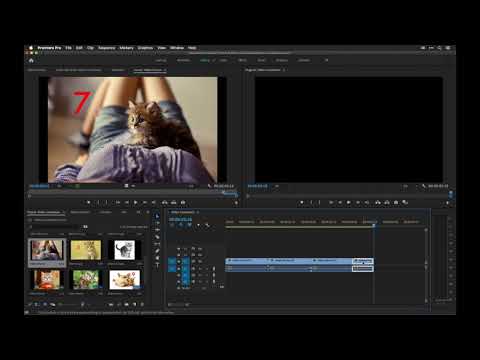This screenshot has height=360, width=480.
Task: Open Sequence menu
Action: point(106,48)
